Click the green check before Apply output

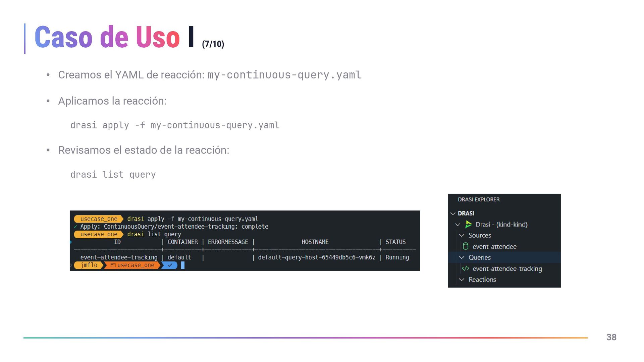point(75,227)
